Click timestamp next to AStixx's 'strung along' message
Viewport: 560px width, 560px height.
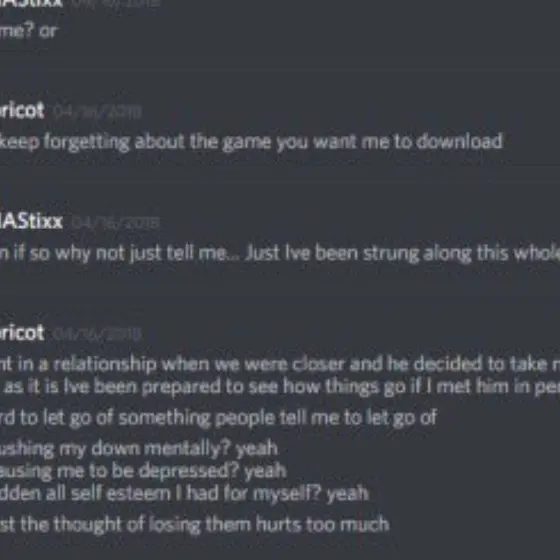[116, 223]
